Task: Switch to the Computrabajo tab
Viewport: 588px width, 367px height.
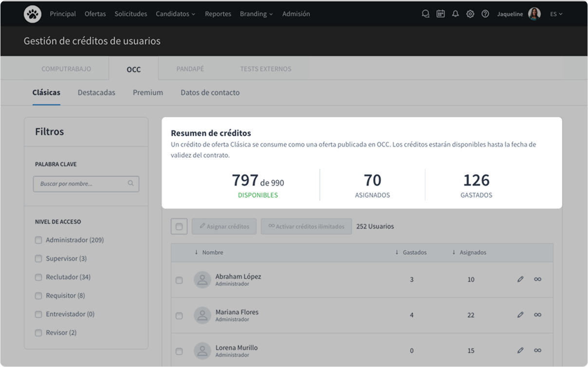Action: pos(66,69)
